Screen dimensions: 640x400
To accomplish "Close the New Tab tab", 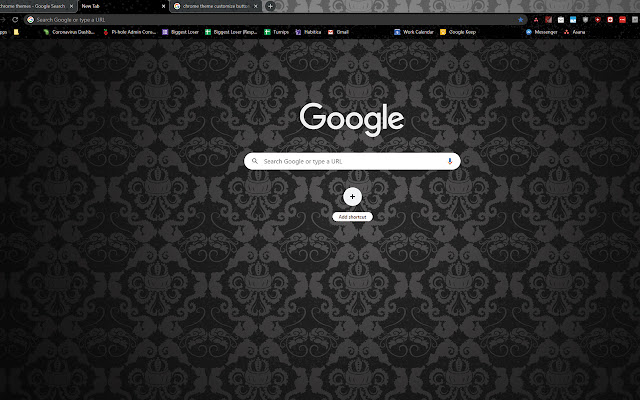I will 164,6.
